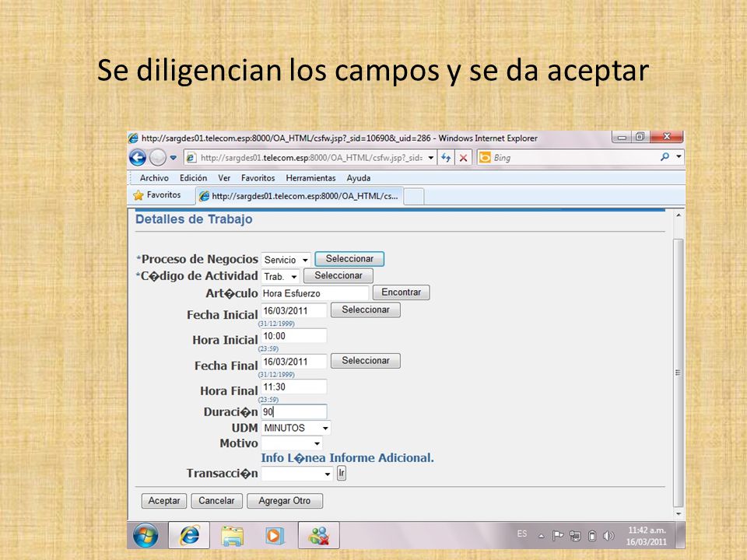747x560 pixels.
Task: Select the sargdes01.telecom.esp browser tab
Action: (299, 196)
